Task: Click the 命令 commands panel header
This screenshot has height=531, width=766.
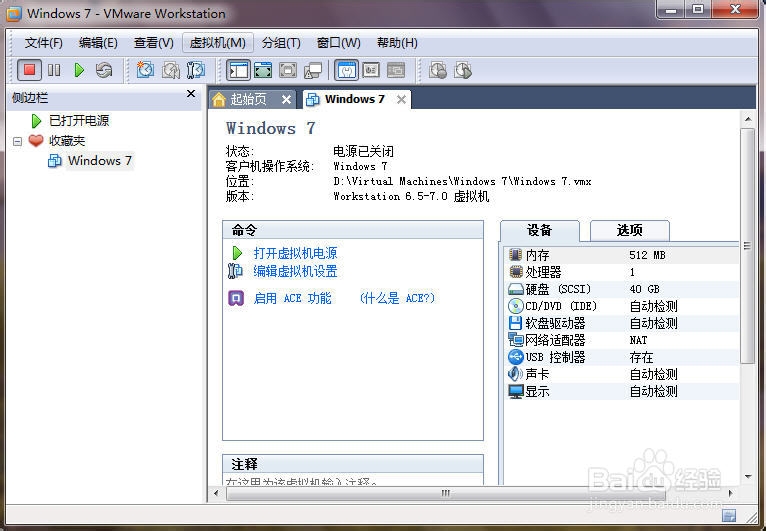Action: pos(353,230)
